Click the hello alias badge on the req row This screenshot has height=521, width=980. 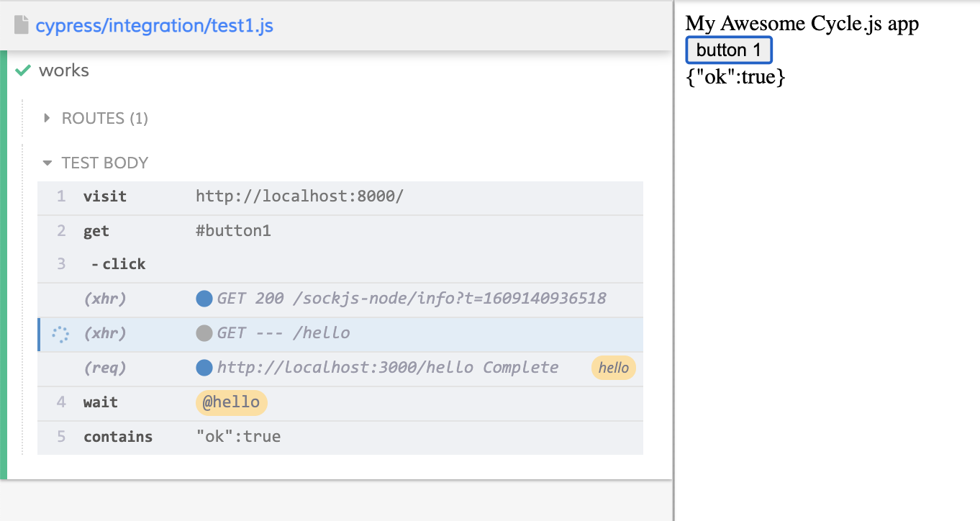613,368
